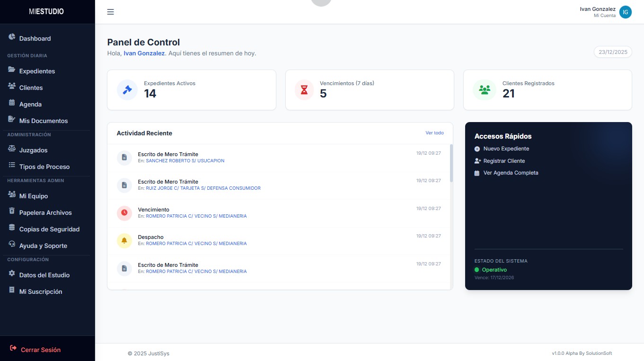Open Mi Cuenta account dropdown
Viewport: 644px width, 361px height.
click(604, 16)
